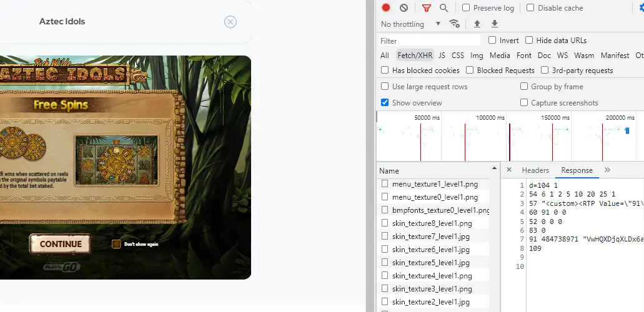Export HAR file download arrow icon
Image resolution: width=644 pixels, height=312 pixels.
tap(495, 24)
